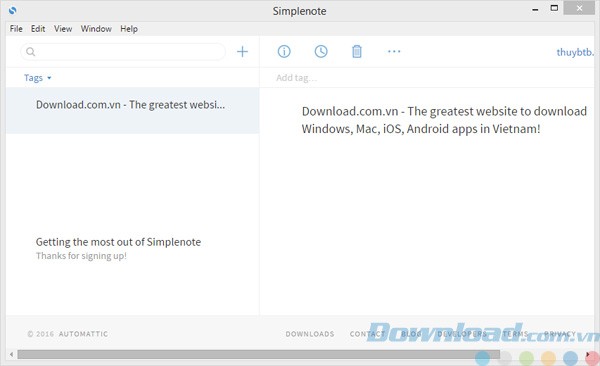Screen dimensions: 600x366
Task: Click the scrollbar left arrow
Action: click(x=11, y=354)
